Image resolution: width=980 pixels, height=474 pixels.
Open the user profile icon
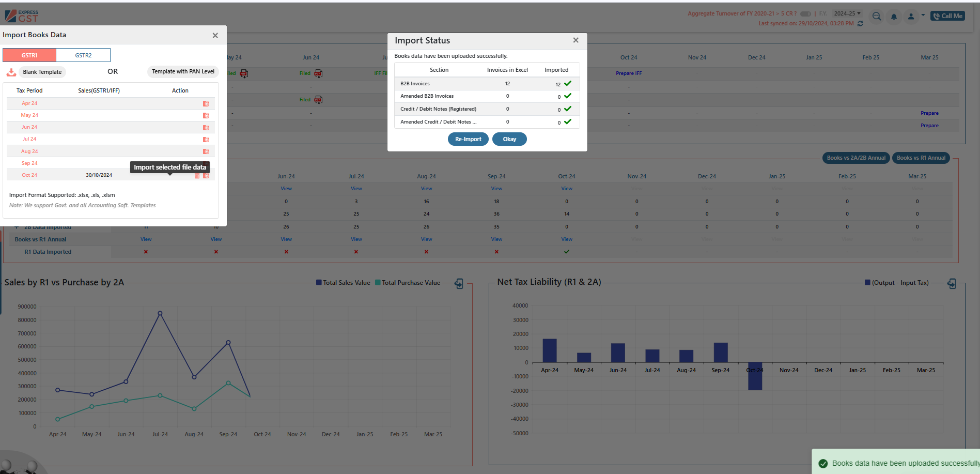point(911,17)
